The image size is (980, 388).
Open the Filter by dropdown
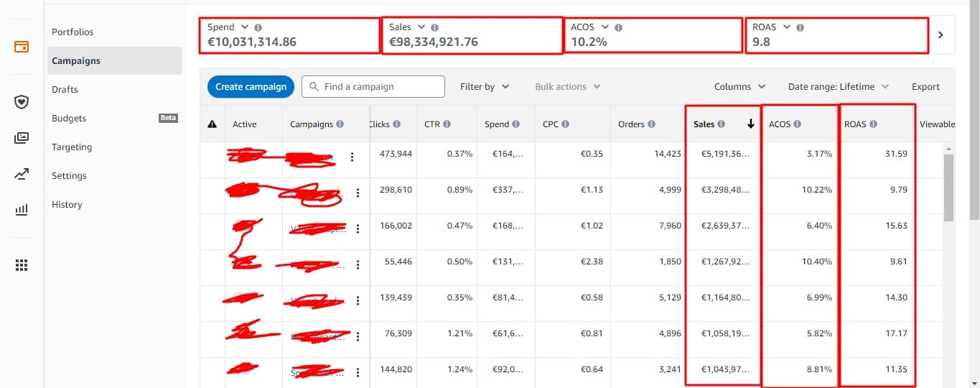point(485,87)
